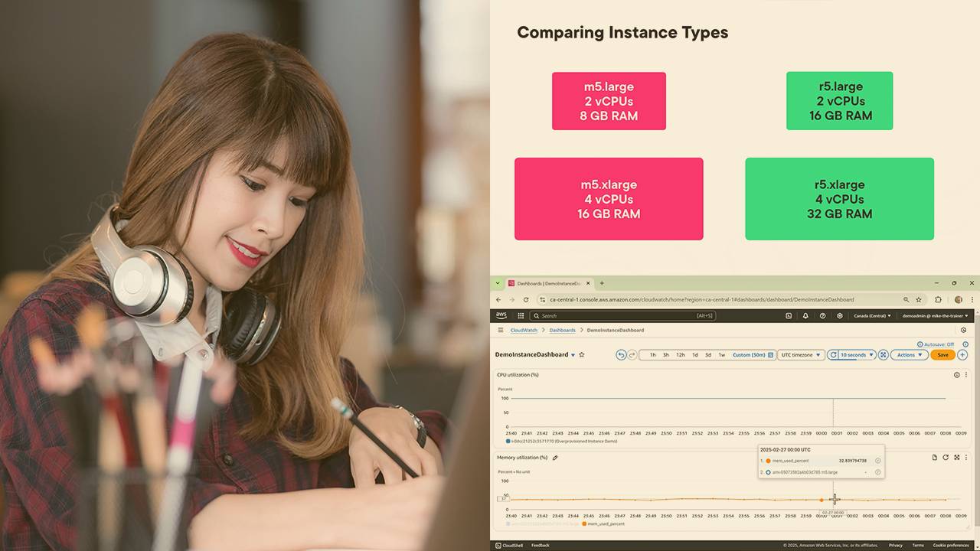Select the 1w time range

[x=721, y=355]
